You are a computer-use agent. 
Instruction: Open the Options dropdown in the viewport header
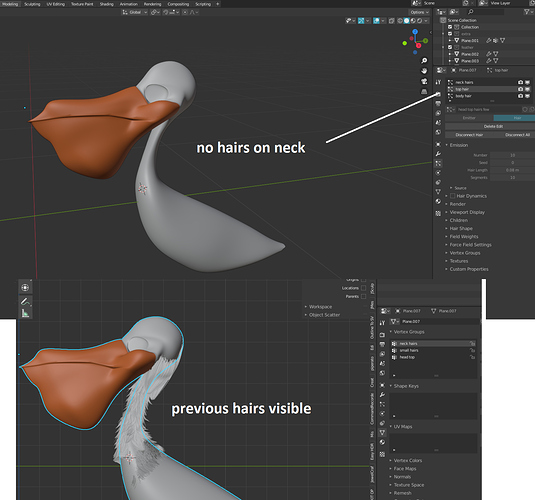coord(419,12)
